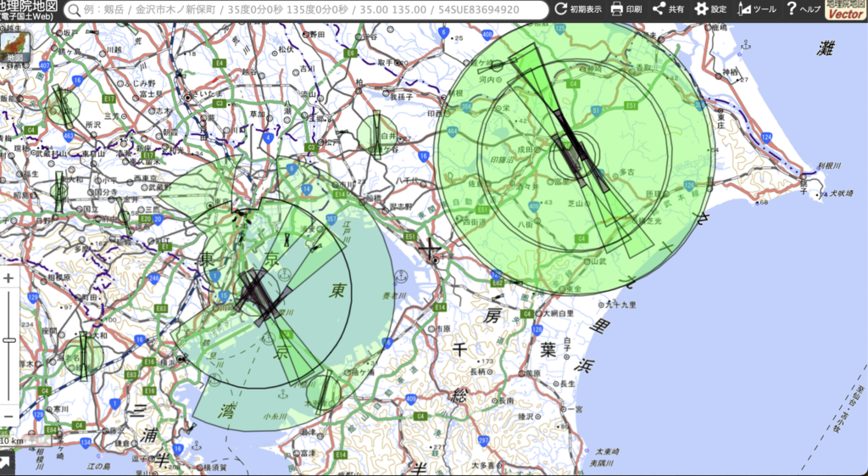The height and width of the screenshot is (476, 868).
Task: Click route 246 shield on map
Action: point(154,279)
